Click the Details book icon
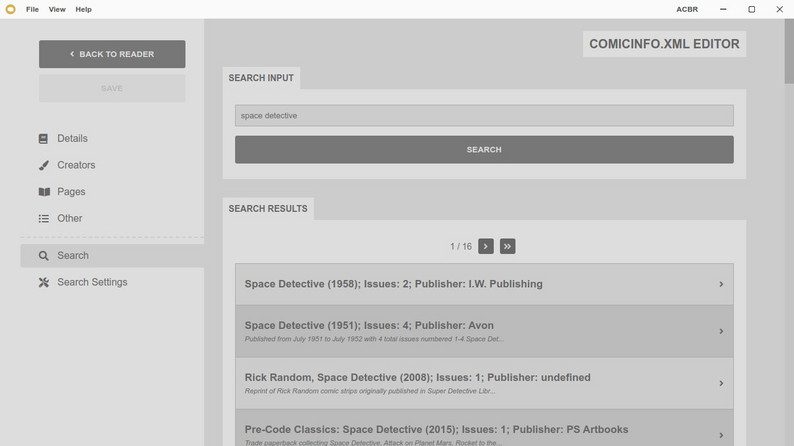The image size is (794, 446). tap(44, 139)
